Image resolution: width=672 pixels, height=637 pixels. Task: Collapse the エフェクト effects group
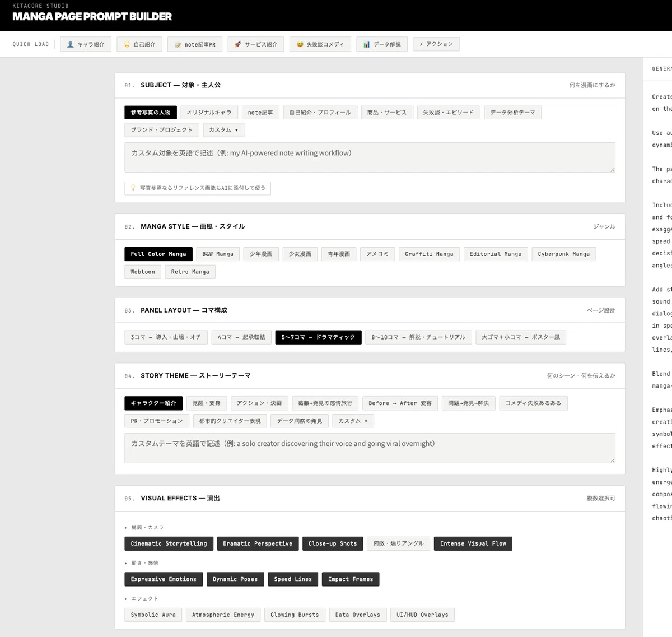142,599
